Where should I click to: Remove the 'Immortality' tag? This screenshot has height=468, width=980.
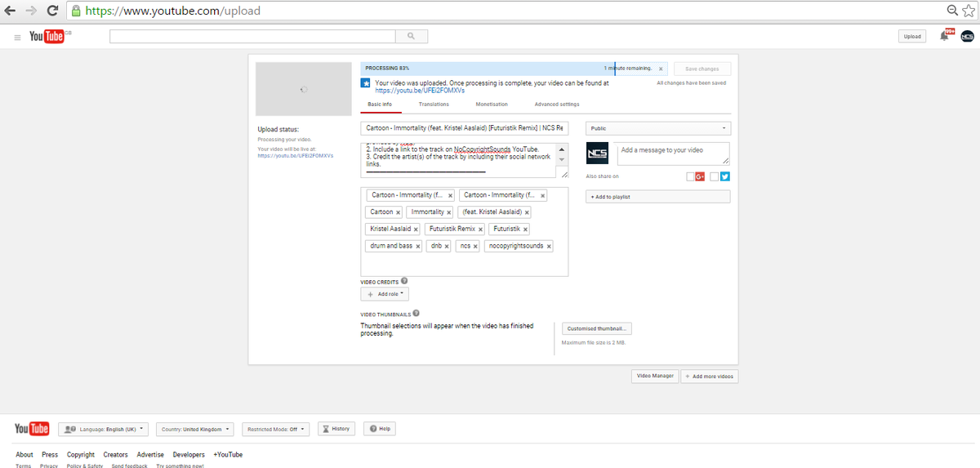coord(449,212)
